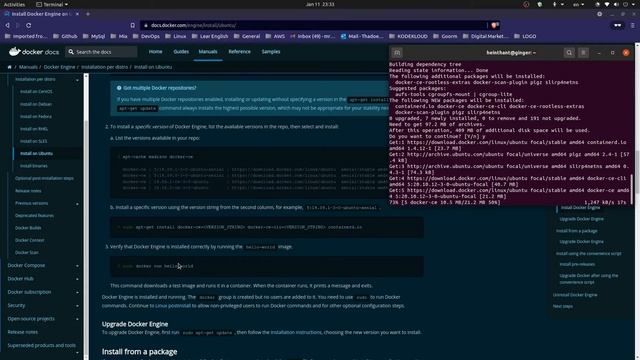Expand the Docker subscription sidebar section
The width and height of the screenshot is (640, 360).
coord(77,293)
